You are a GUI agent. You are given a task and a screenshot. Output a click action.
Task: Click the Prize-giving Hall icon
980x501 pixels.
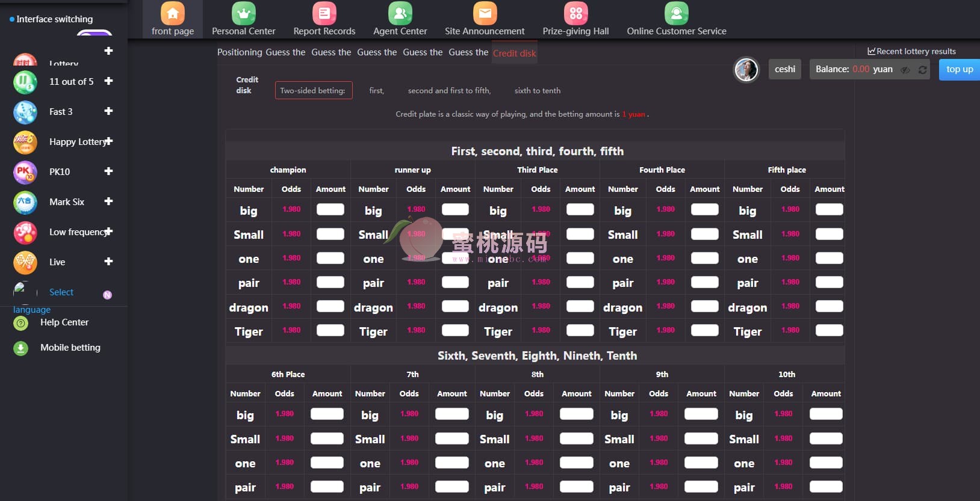(x=575, y=13)
